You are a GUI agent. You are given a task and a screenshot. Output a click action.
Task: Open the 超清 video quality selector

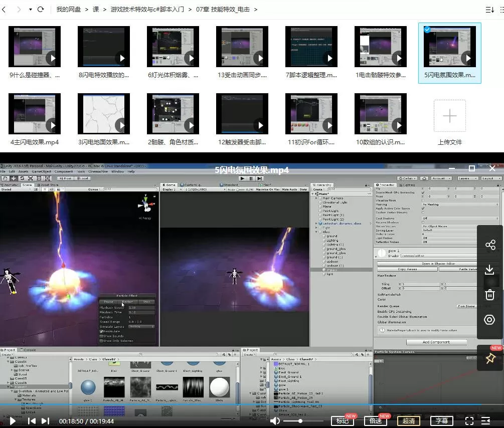pos(408,421)
